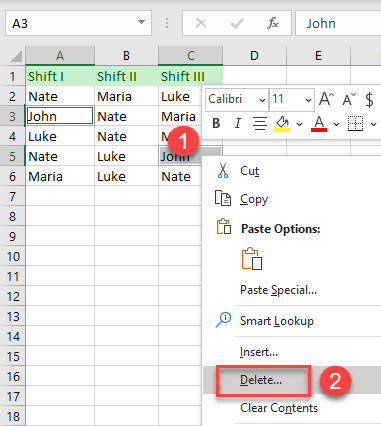Select column A header
The height and width of the screenshot is (426, 381).
point(60,56)
